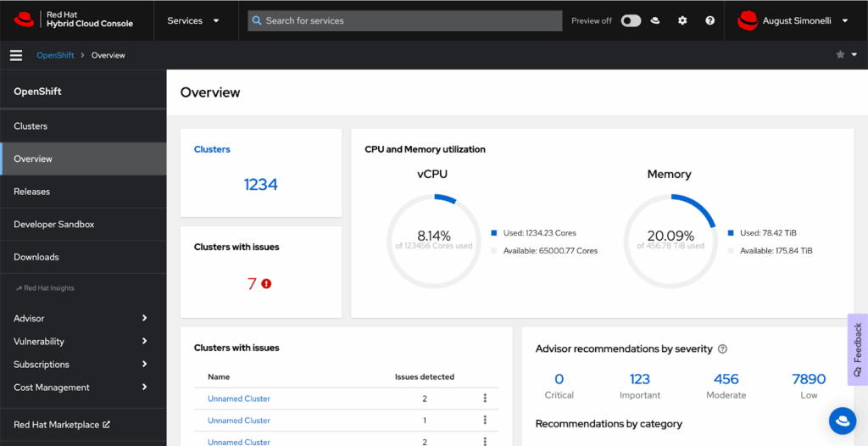The width and height of the screenshot is (868, 446).
Task: Click the Red Hat Hybrid Cloud Console logo
Action: 75,20
